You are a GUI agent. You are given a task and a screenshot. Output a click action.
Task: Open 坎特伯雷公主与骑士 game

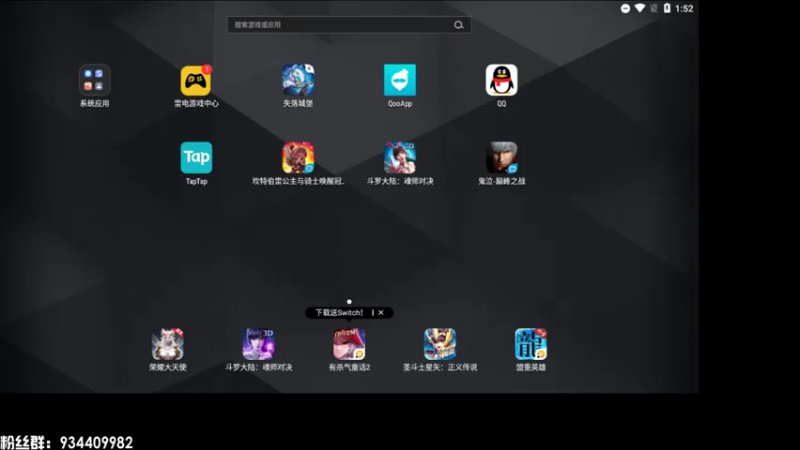(298, 158)
